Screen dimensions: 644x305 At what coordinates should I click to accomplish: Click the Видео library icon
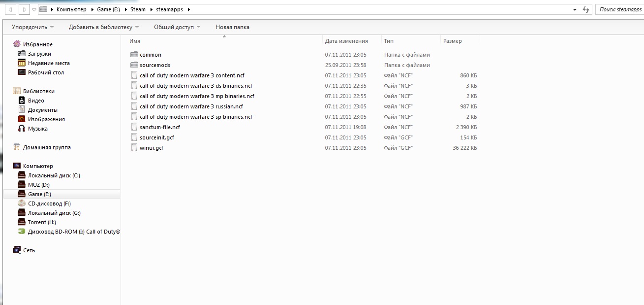[22, 101]
